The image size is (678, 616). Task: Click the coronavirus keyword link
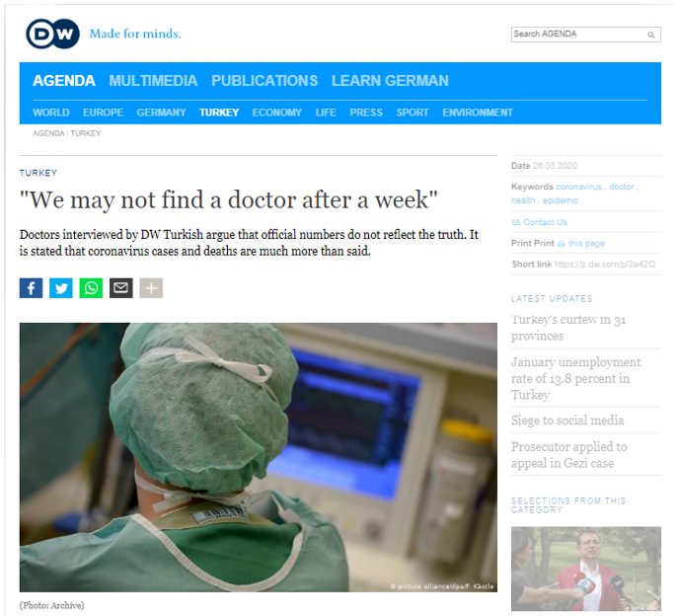coord(579,187)
